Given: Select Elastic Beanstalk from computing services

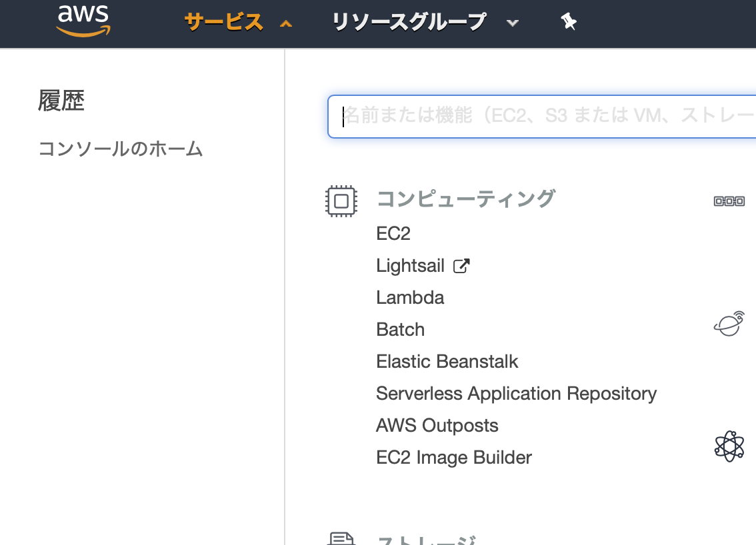Looking at the screenshot, I should (447, 361).
